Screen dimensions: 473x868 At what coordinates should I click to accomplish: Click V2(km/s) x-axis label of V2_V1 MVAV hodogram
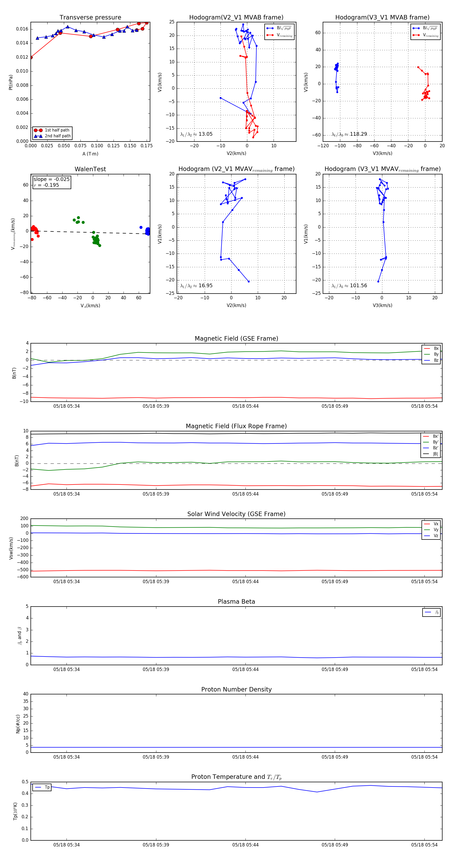point(236,305)
